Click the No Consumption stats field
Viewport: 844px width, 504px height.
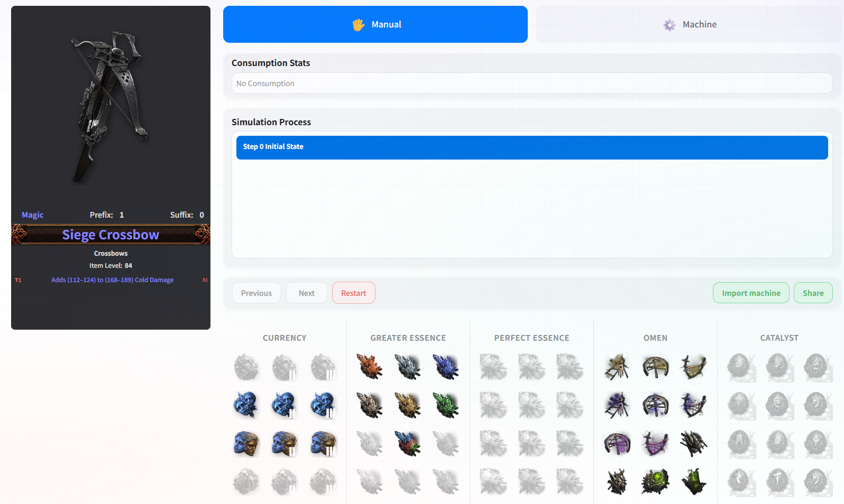click(532, 83)
